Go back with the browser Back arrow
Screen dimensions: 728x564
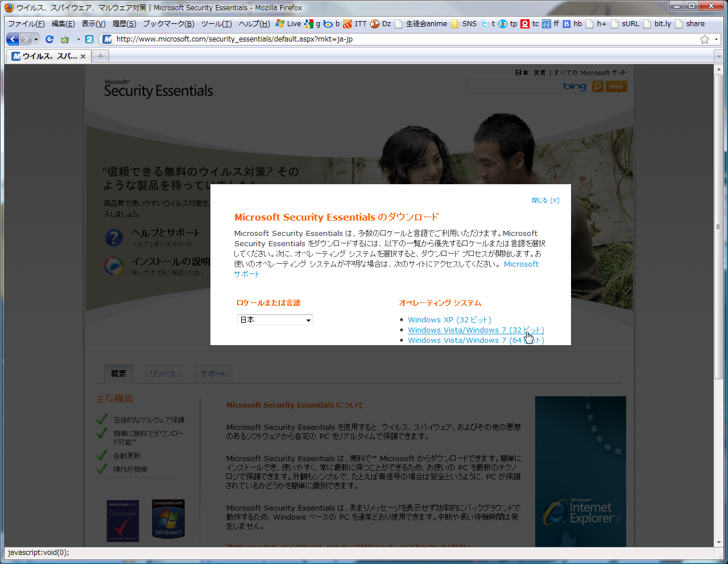click(13, 39)
